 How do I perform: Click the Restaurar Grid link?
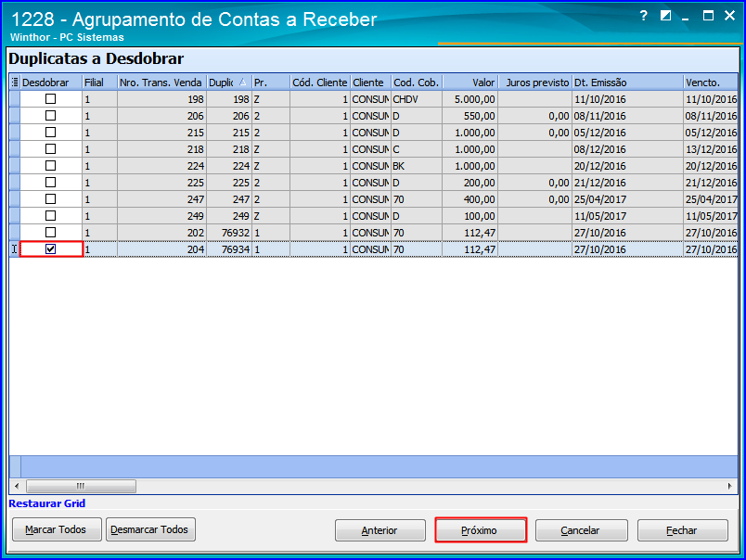(46, 503)
